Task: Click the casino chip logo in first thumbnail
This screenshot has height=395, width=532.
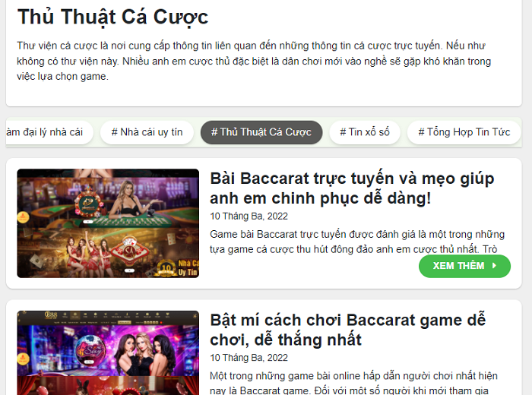Action: [x=89, y=204]
